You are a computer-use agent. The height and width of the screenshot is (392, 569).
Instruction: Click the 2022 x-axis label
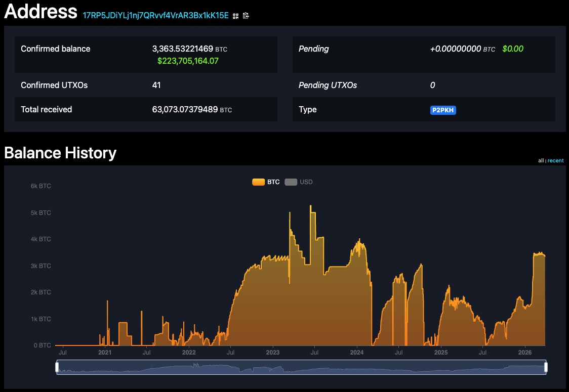189,353
